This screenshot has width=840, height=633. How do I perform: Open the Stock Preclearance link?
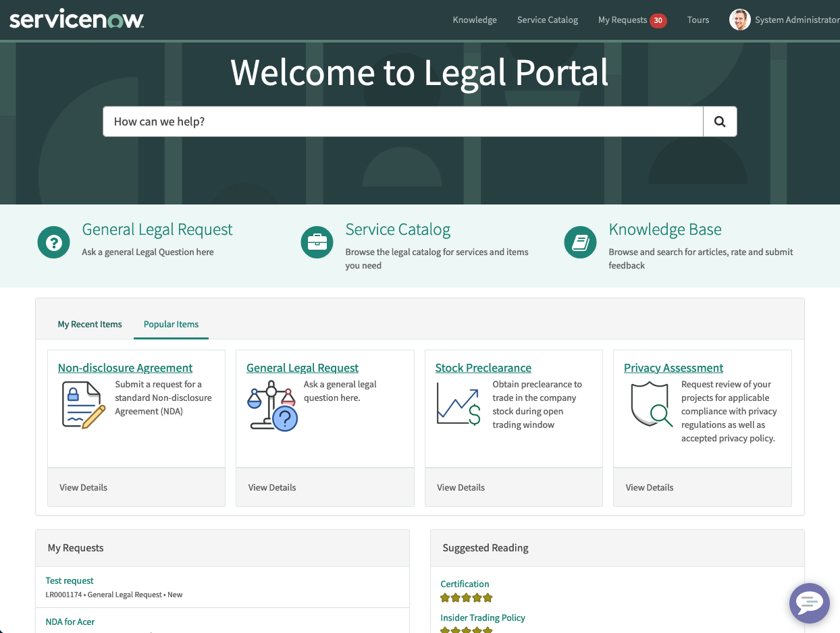click(483, 368)
